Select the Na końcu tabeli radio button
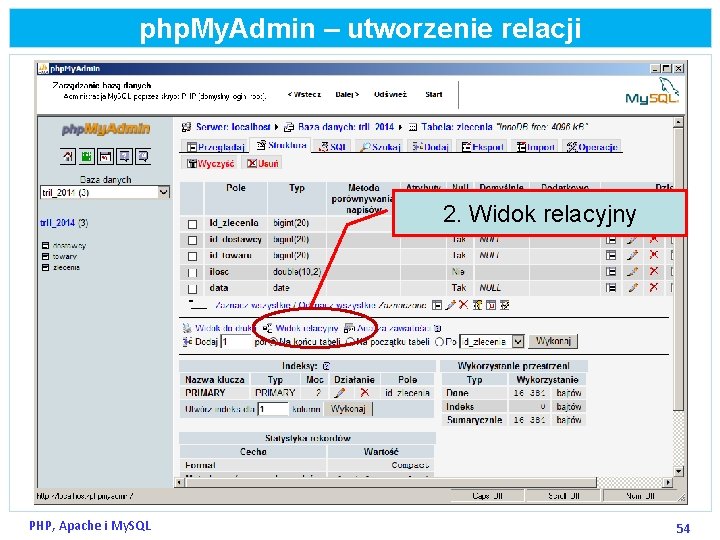Screen dimensions: 720x540 [273, 342]
